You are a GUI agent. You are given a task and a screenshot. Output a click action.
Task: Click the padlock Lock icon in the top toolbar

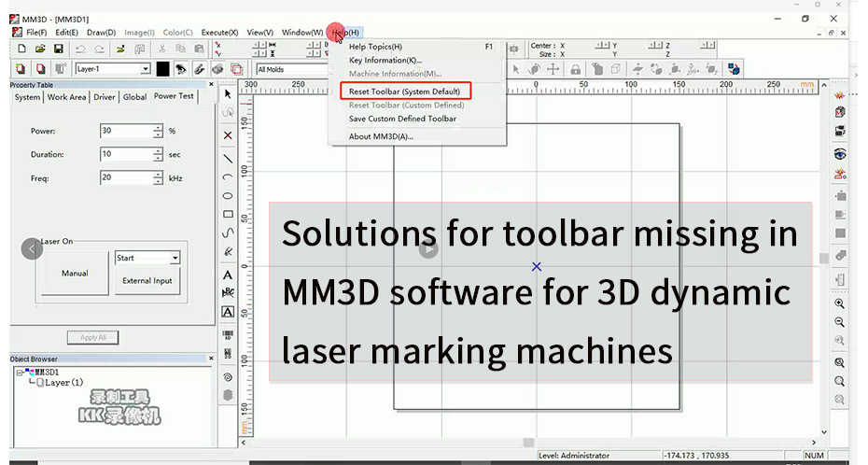(x=576, y=69)
